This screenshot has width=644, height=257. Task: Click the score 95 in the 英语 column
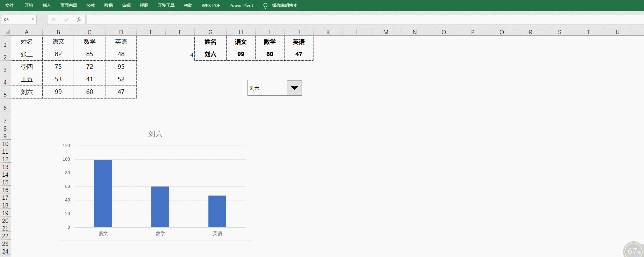coord(121,67)
